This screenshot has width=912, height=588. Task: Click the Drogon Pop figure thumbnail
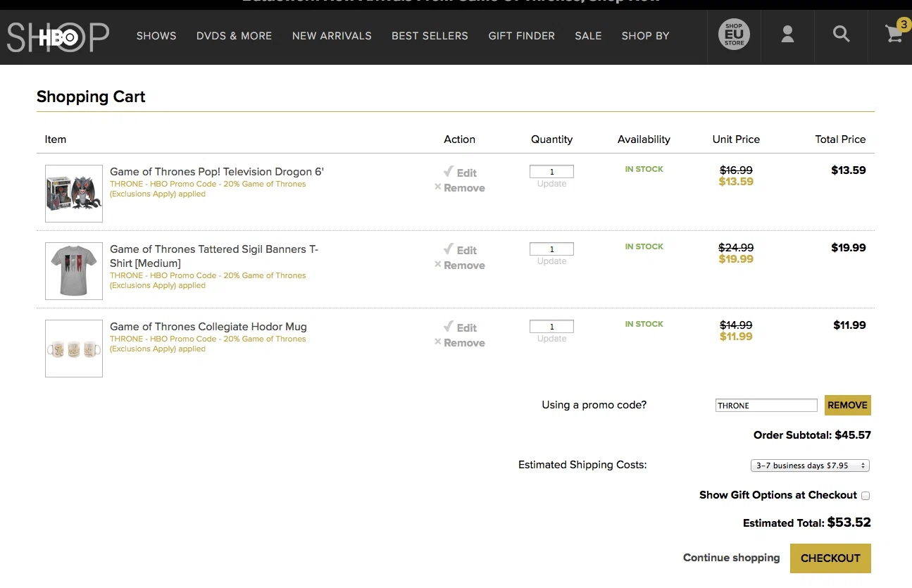tap(74, 194)
